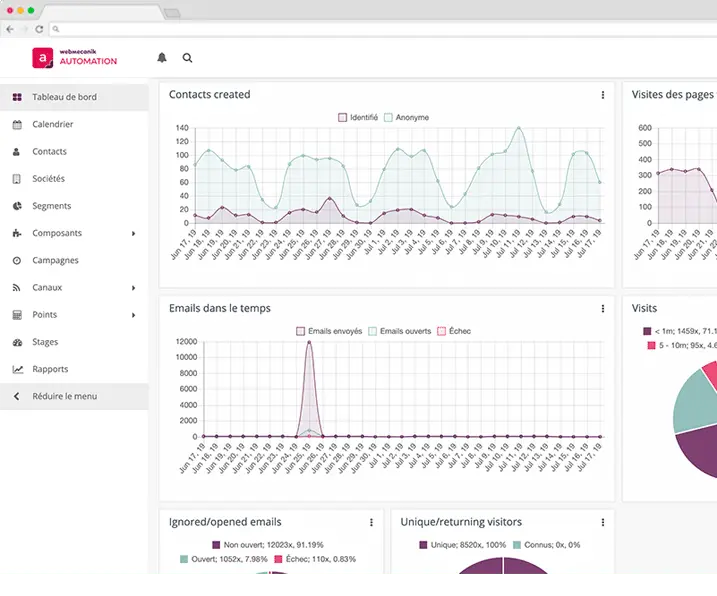Open the notifications bell icon
The width and height of the screenshot is (717, 596).
[162, 58]
